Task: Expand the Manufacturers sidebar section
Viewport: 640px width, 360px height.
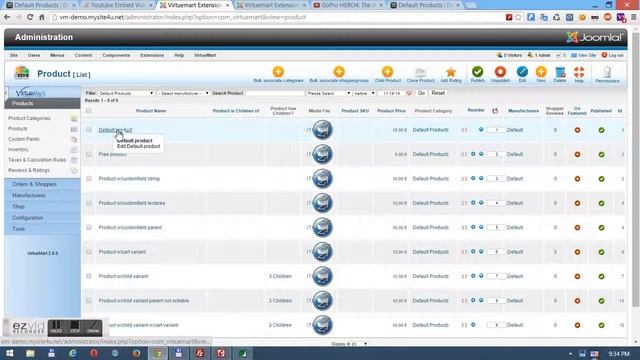Action: [x=42, y=196]
